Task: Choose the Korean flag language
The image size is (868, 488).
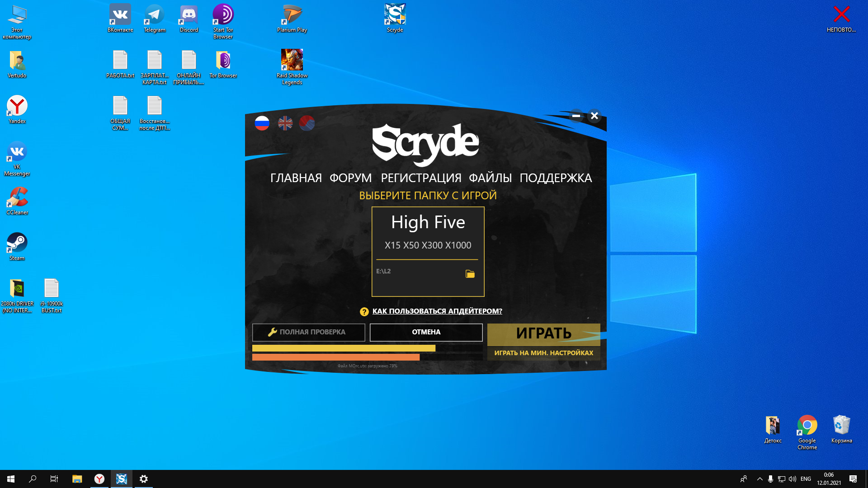Action: pyautogui.click(x=307, y=123)
